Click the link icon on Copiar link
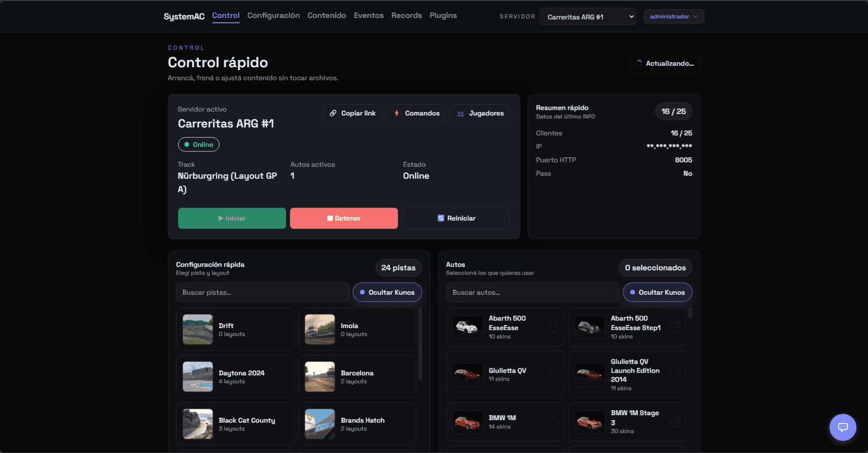868x453 pixels. [x=333, y=113]
